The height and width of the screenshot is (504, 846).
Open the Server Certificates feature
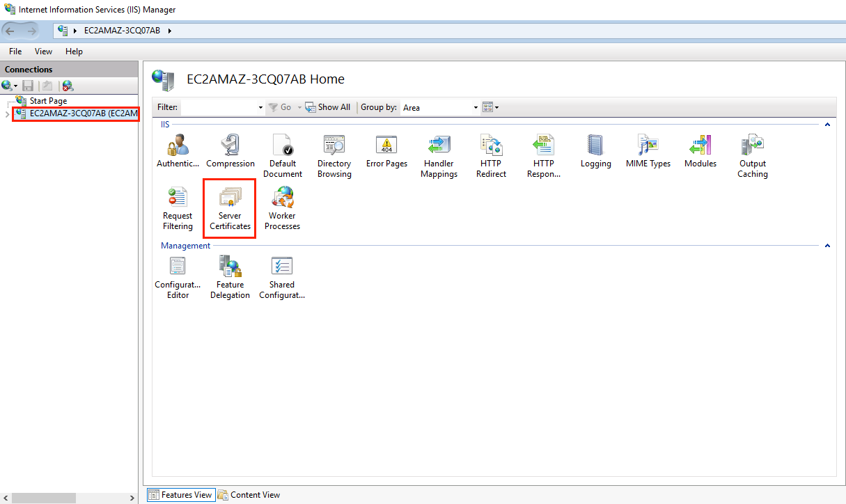coord(230,207)
